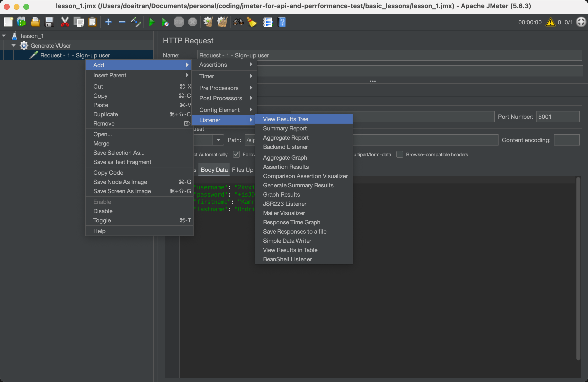Click the Cut scissors icon
Image resolution: width=588 pixels, height=382 pixels.
[65, 22]
